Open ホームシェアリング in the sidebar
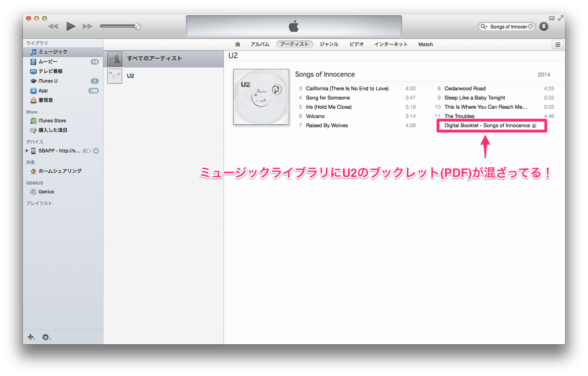The image size is (588, 376). tap(63, 171)
